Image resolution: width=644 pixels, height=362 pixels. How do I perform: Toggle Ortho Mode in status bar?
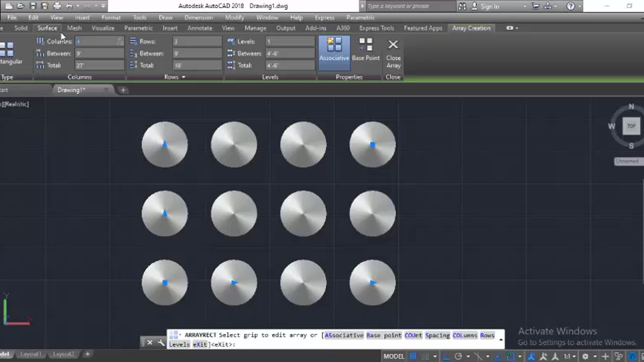tap(446, 356)
